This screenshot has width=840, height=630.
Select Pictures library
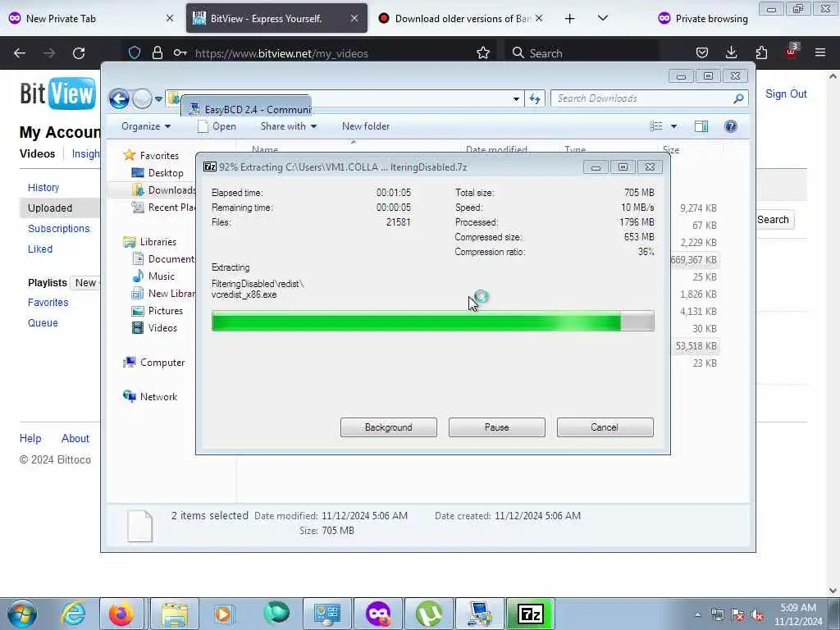(157, 311)
